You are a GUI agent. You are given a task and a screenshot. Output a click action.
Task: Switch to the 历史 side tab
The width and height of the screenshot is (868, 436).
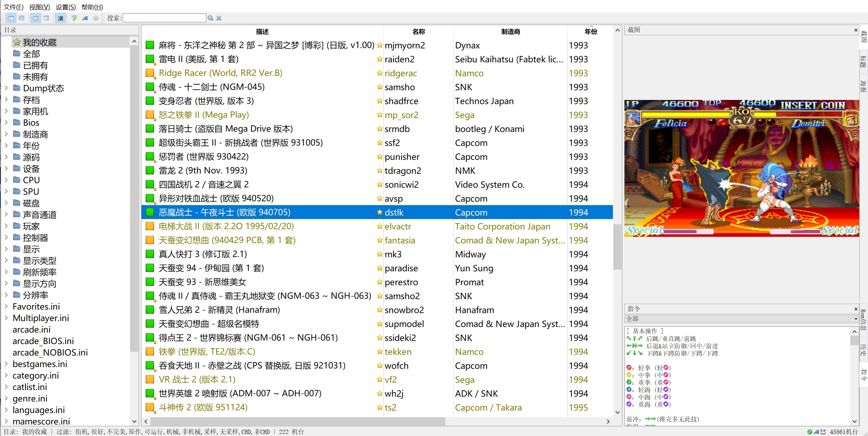click(x=863, y=350)
